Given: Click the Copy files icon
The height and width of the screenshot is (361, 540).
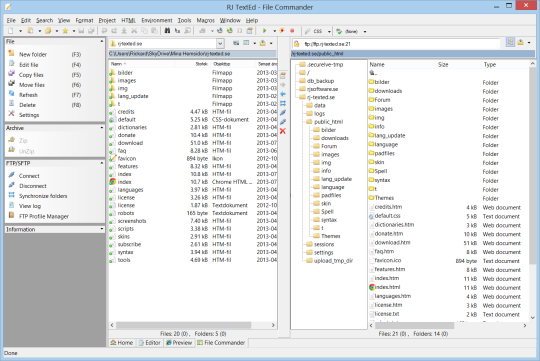Looking at the screenshot, I should point(11,74).
